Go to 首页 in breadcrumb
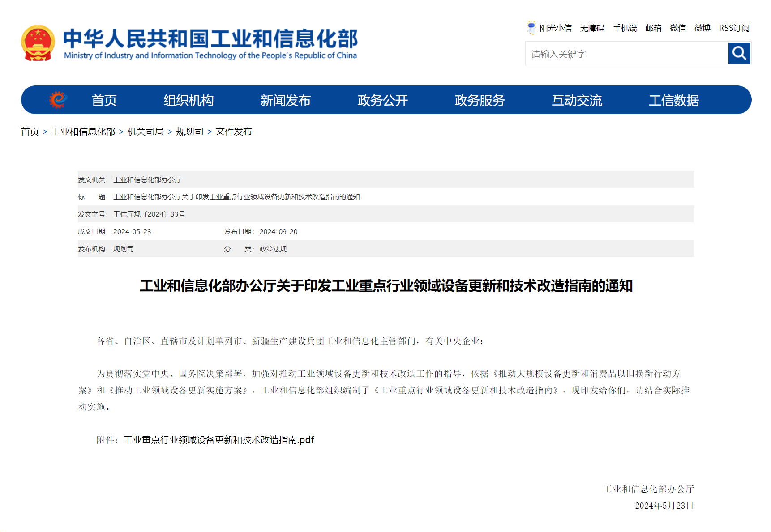Viewport: 771px width, 532px height. click(30, 132)
